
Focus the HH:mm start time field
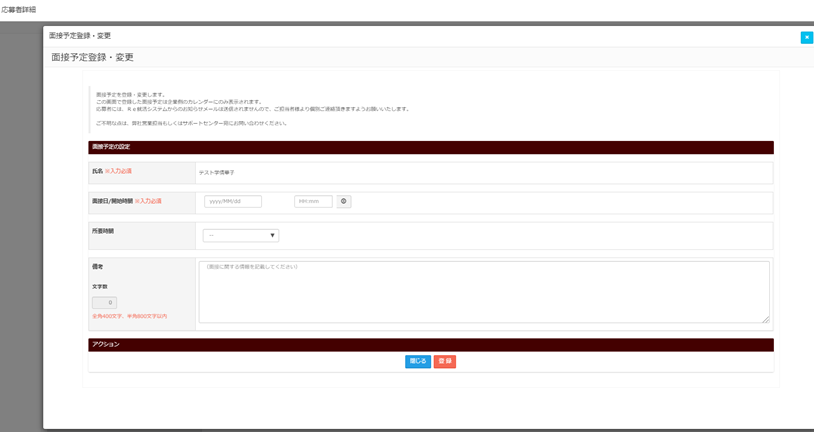(x=313, y=201)
